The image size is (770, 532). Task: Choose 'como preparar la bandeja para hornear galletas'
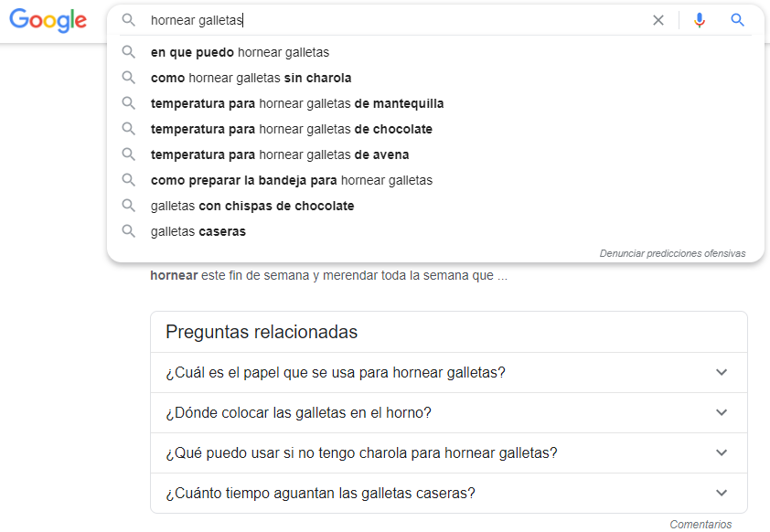coord(292,180)
